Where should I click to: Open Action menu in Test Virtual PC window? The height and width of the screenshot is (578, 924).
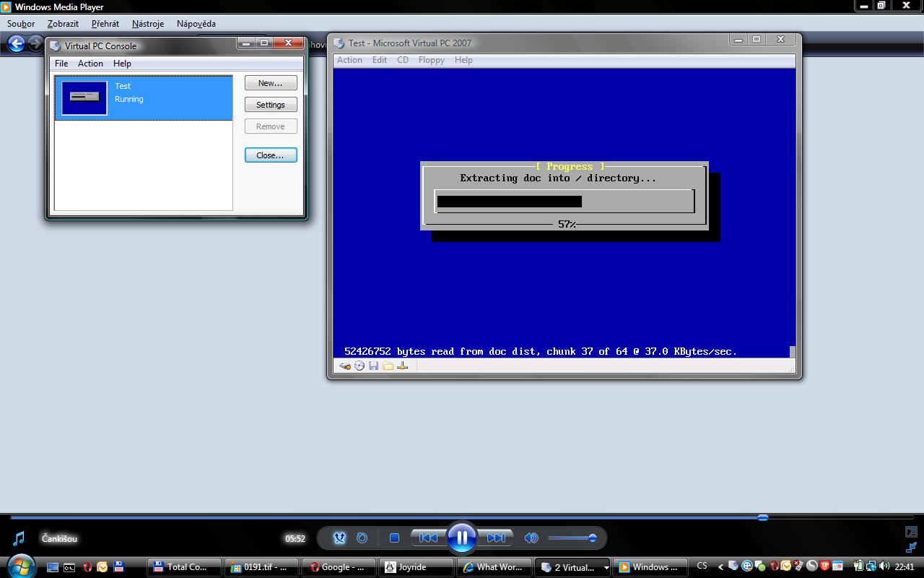tap(349, 60)
